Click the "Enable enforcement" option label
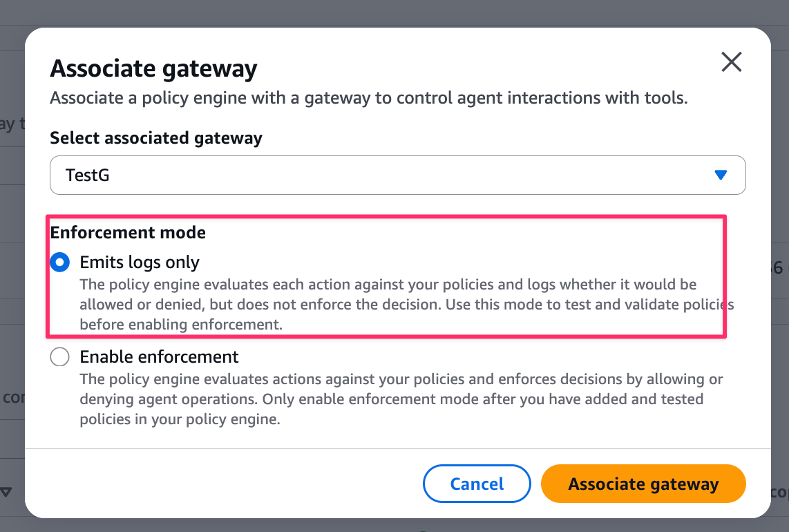 tap(160, 357)
